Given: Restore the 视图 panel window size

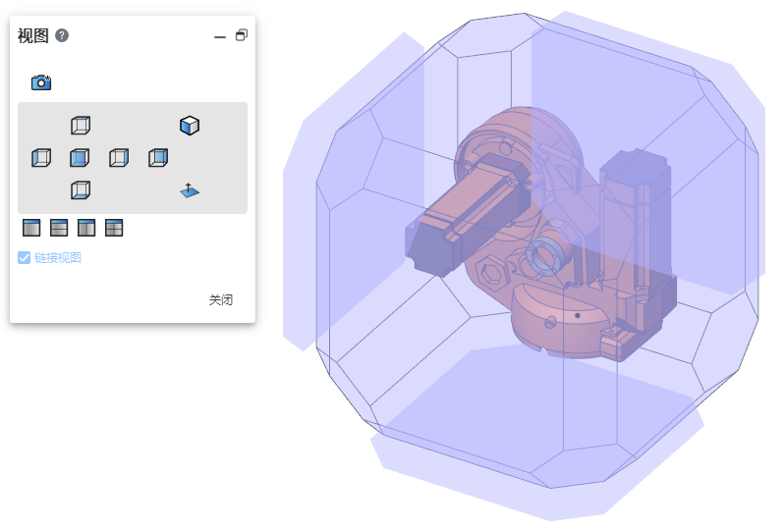Looking at the screenshot, I should pyautogui.click(x=242, y=35).
